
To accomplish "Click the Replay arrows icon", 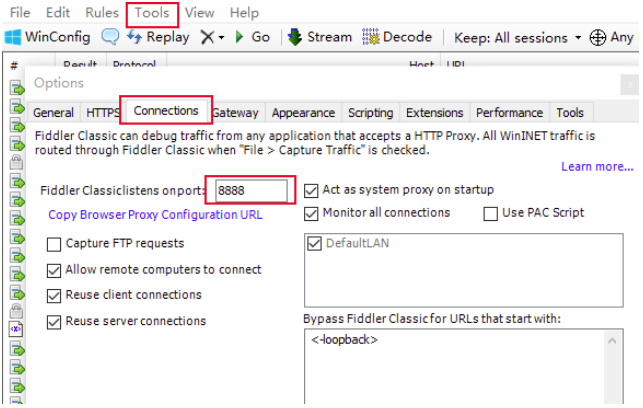I will [134, 36].
